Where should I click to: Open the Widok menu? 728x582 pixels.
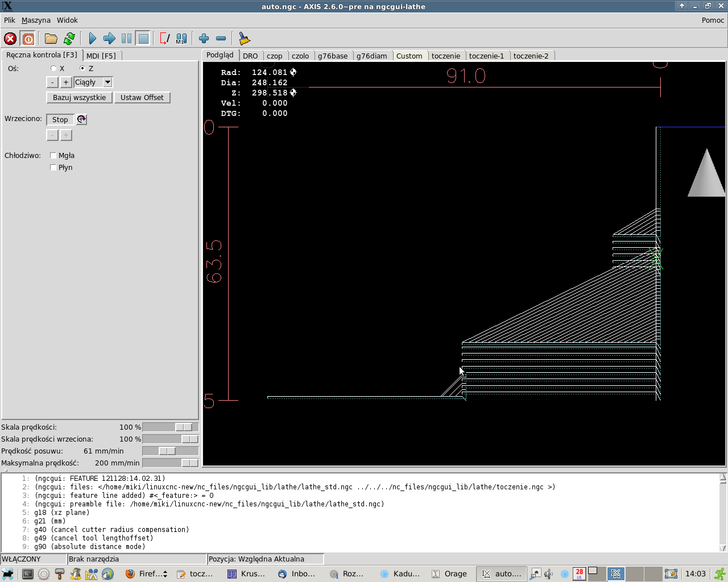click(67, 20)
